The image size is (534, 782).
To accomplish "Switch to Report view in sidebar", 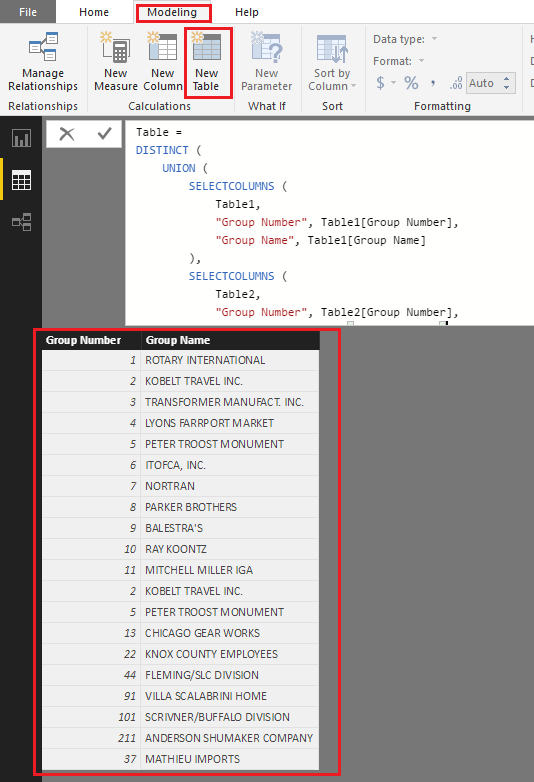I will 21,138.
